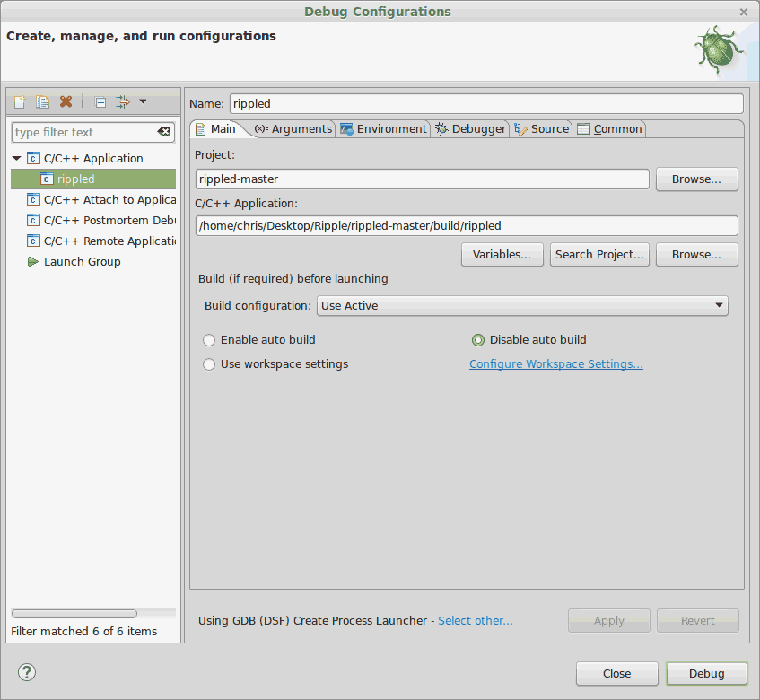Click the Search Project... button
This screenshot has width=760, height=700.
tap(599, 255)
